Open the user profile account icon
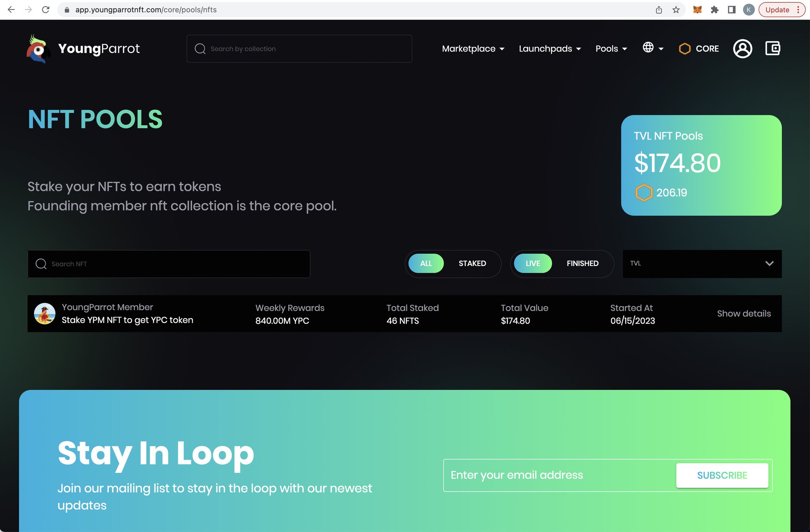Screen dimensions: 810x532 [742, 49]
